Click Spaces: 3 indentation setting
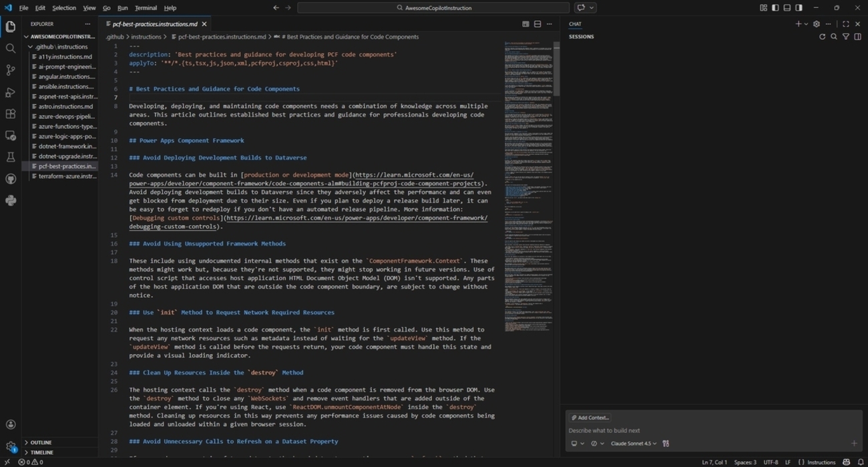The height and width of the screenshot is (467, 868). click(745, 462)
